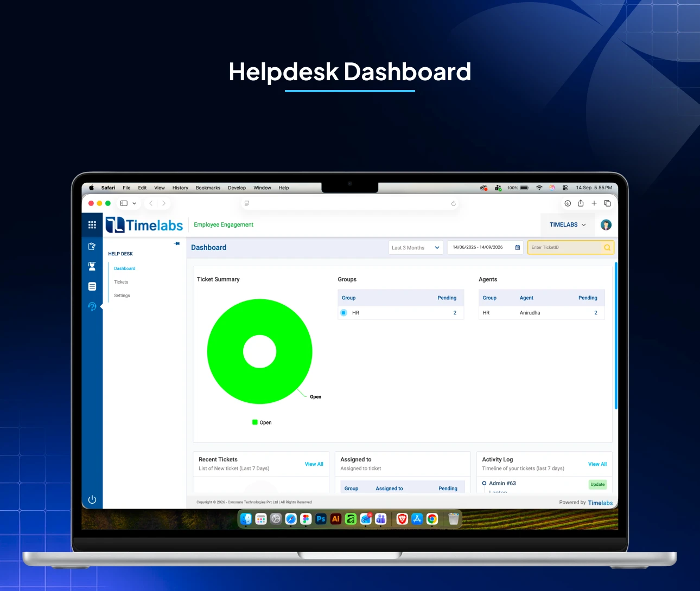Click the page vertical scrollbar
This screenshot has width=700, height=591.
pyautogui.click(x=616, y=336)
